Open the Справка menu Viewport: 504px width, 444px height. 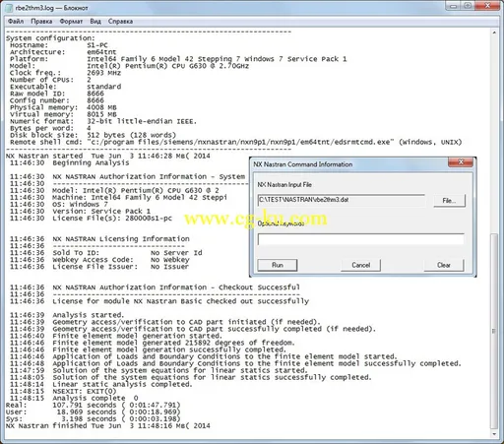point(120,22)
